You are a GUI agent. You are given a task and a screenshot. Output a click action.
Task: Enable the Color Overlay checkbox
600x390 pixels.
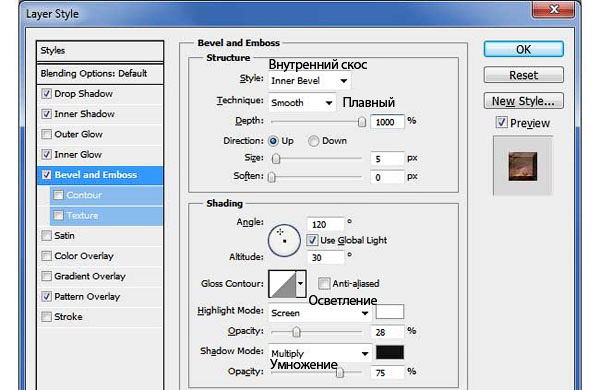46,256
